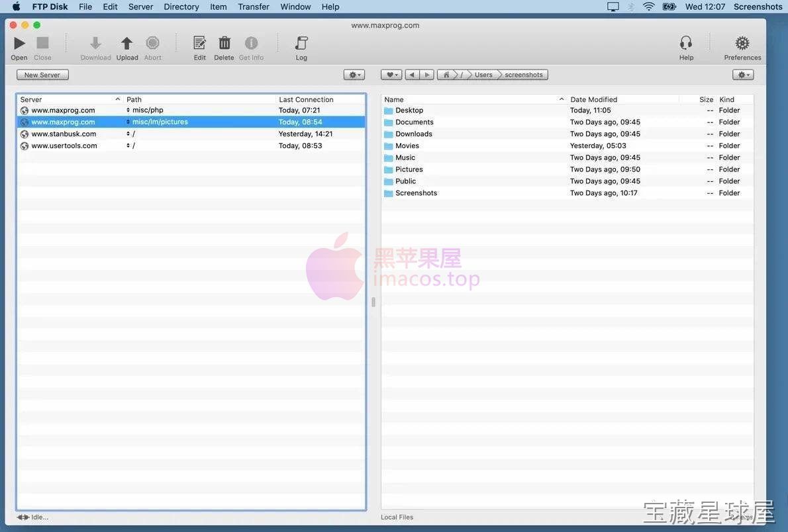This screenshot has height=532, width=788.
Task: Sort local files by Size header
Action: [697, 99]
